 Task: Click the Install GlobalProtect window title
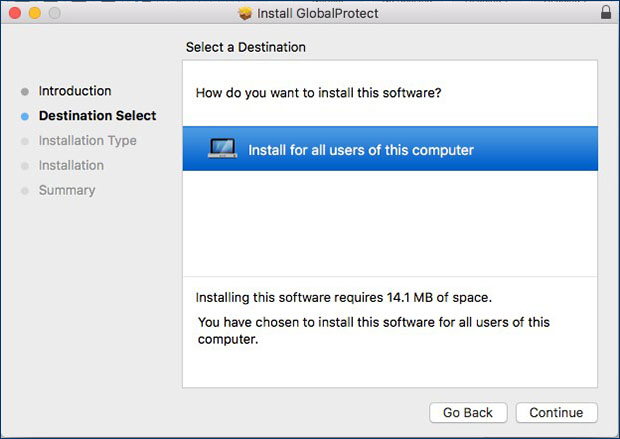[x=318, y=14]
